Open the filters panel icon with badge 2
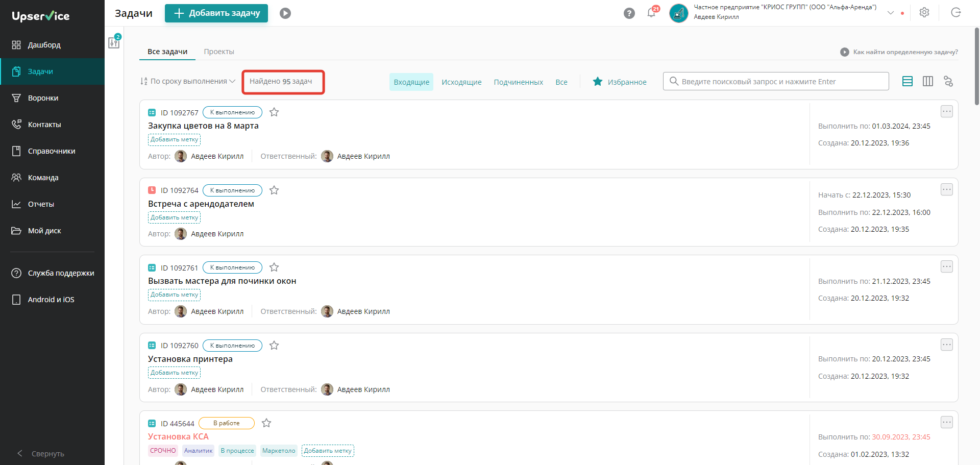Viewport: 980px width, 465px height. [114, 41]
